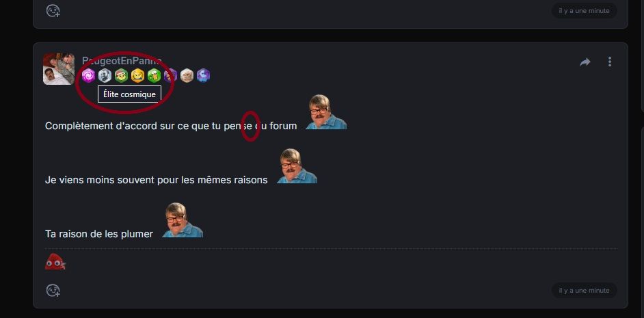The width and height of the screenshot is (644, 318).
Task: Click PeugeotEnPanne's avatar picture
Action: [x=59, y=69]
